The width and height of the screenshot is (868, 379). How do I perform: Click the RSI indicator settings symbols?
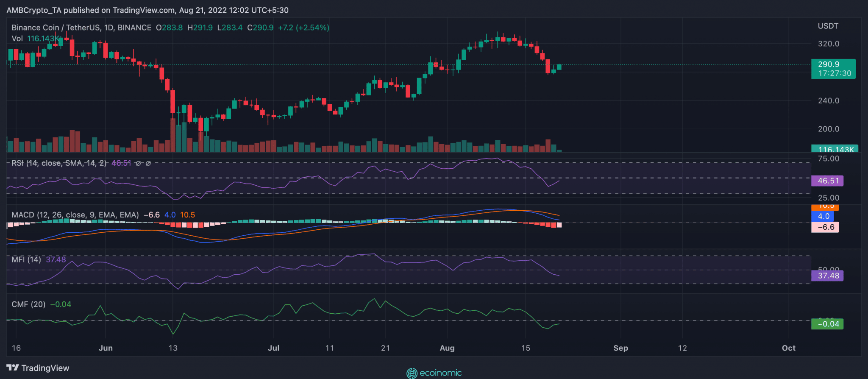[143, 163]
